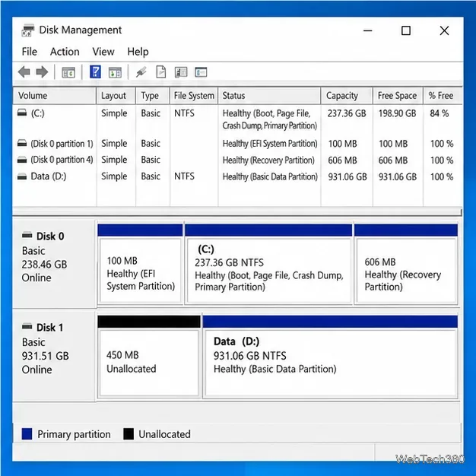Select the 450 MB Unallocated block
The width and height of the screenshot is (476, 476).
tap(149, 357)
